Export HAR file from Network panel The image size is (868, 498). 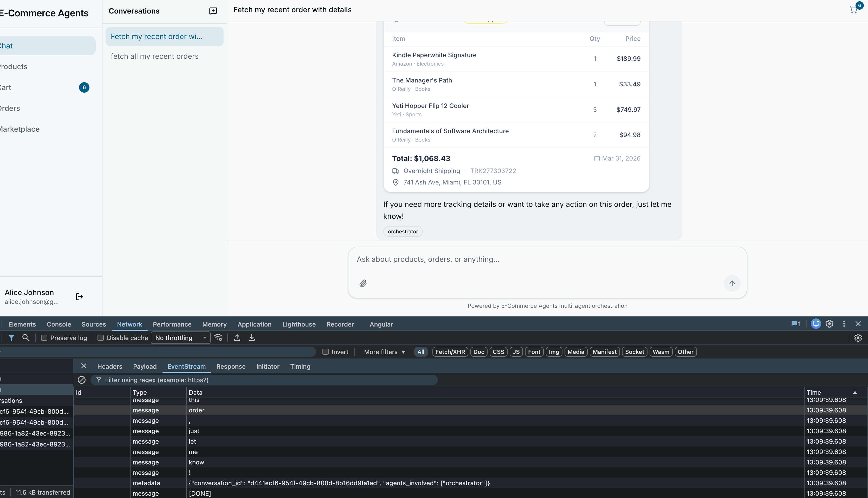pyautogui.click(x=251, y=337)
